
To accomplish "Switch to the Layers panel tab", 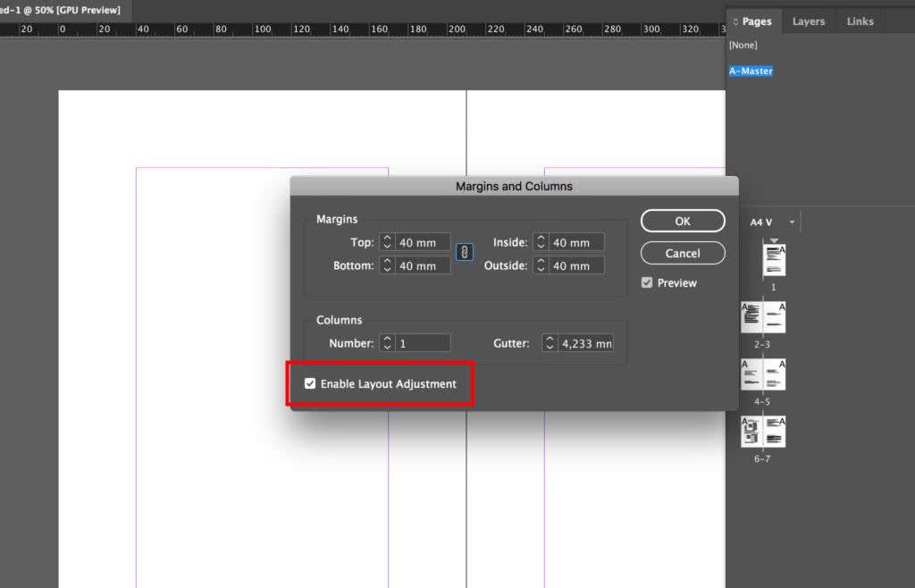I will (808, 21).
